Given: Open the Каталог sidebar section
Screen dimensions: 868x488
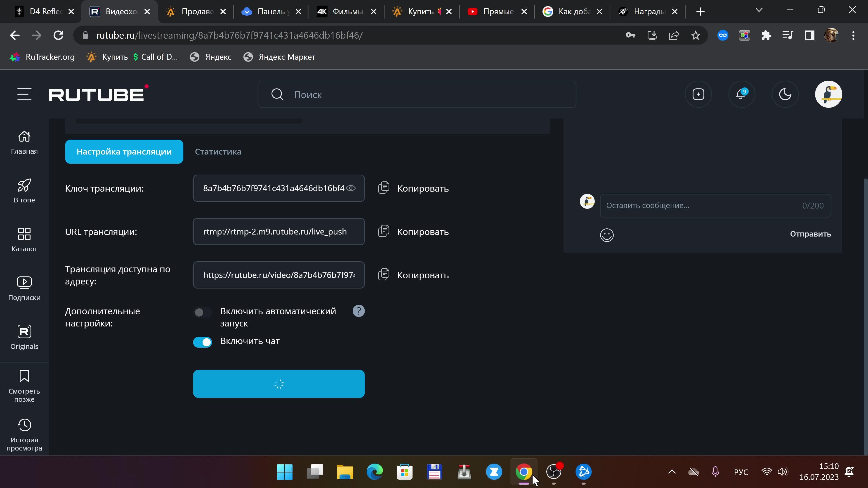Looking at the screenshot, I should tap(24, 239).
